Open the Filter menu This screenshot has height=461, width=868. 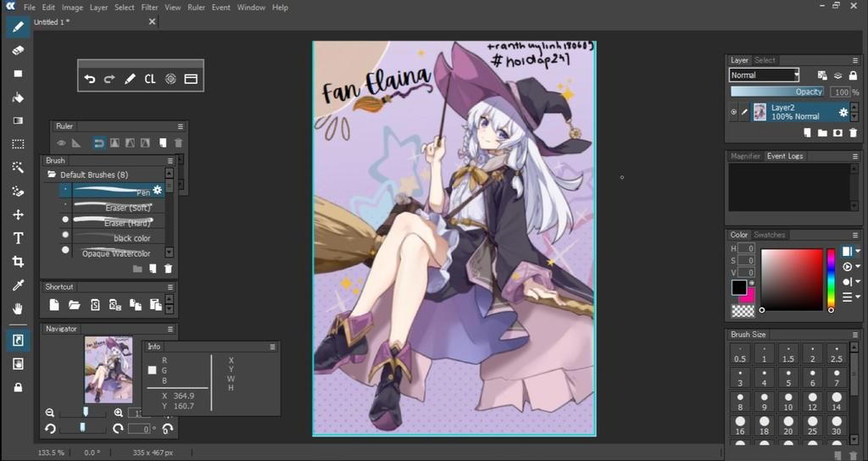pos(149,7)
